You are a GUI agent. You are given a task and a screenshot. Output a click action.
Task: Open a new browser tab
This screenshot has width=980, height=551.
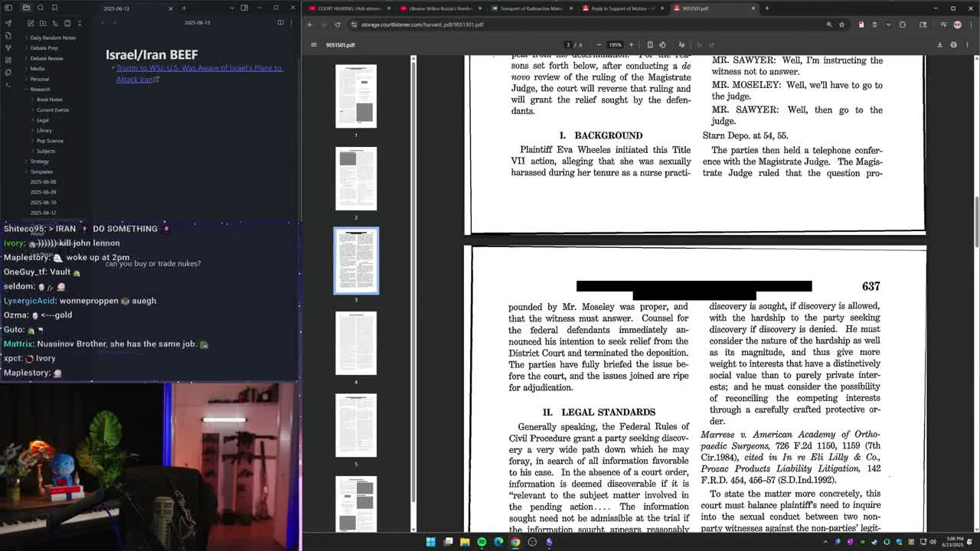767,8
